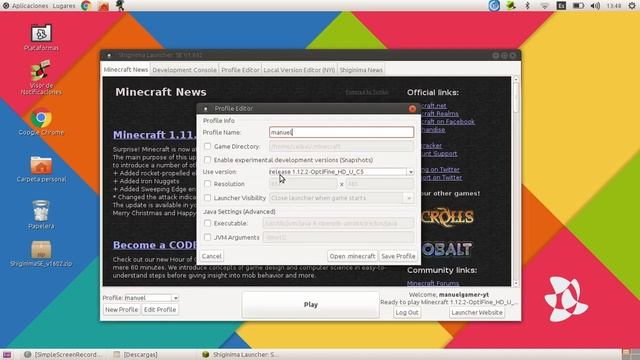Viewport: 640px width, 360px height.
Task: Switch to SimpleScreenRecorder in the taskbar
Action: pyautogui.click(x=63, y=355)
